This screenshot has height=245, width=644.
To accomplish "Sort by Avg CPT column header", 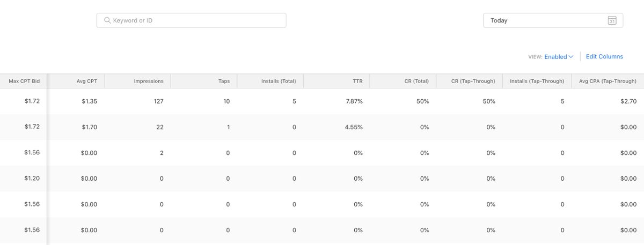I will [76, 81].
